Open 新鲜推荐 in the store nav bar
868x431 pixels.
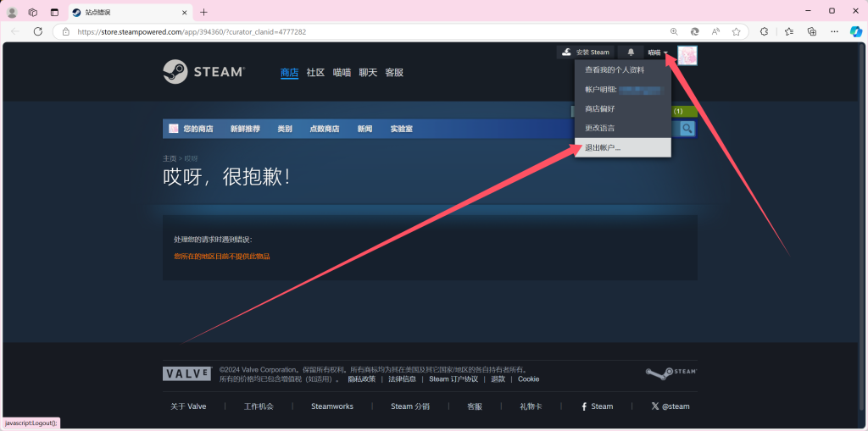click(245, 129)
